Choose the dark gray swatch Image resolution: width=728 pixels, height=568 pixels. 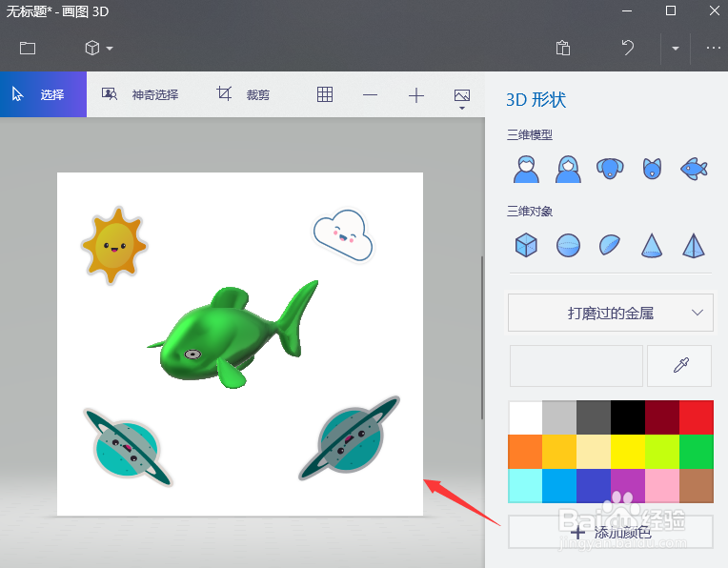(x=594, y=417)
